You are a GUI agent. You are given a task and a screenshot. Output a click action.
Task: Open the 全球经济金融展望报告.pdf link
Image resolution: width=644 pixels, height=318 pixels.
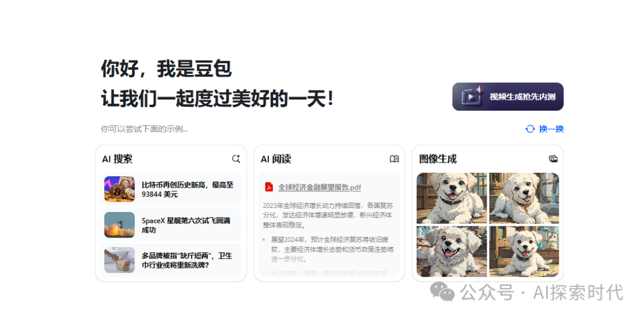(320, 187)
